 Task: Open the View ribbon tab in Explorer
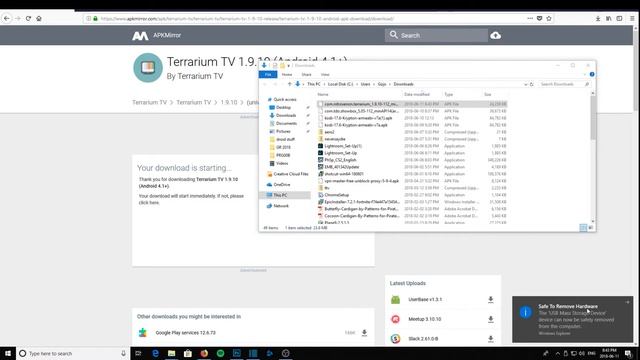coord(325,75)
